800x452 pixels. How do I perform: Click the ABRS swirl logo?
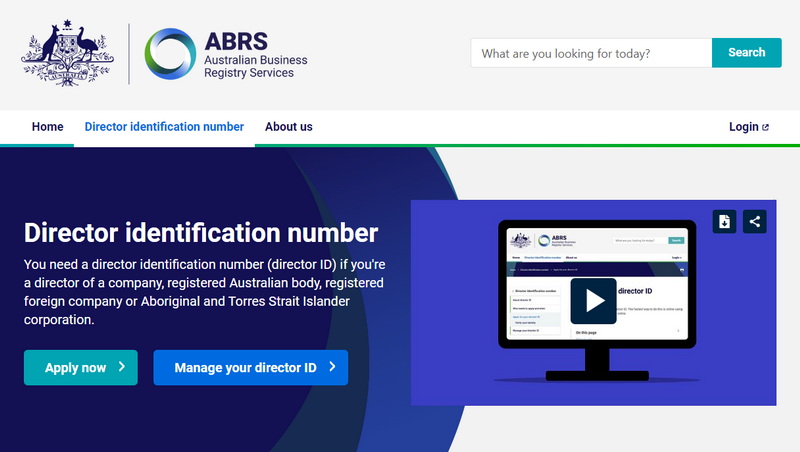click(170, 54)
